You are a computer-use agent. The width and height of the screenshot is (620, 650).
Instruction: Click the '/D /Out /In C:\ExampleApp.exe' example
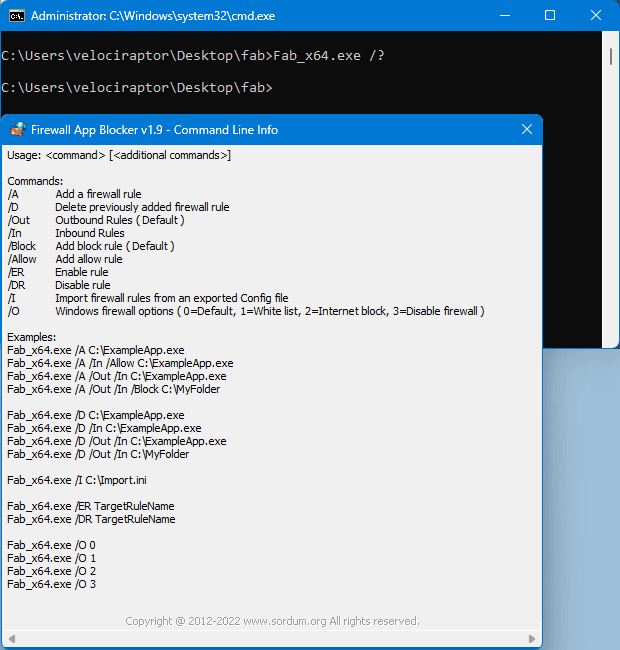point(117,441)
